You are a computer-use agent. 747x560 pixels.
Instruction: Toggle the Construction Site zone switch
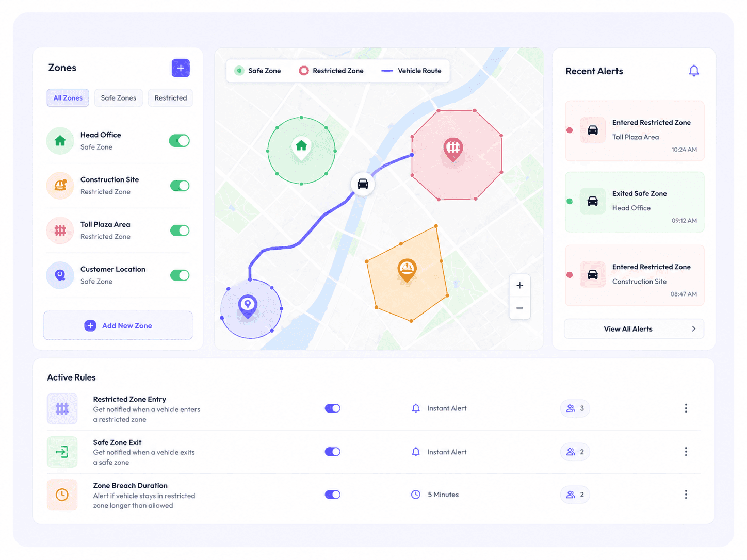[x=180, y=186]
